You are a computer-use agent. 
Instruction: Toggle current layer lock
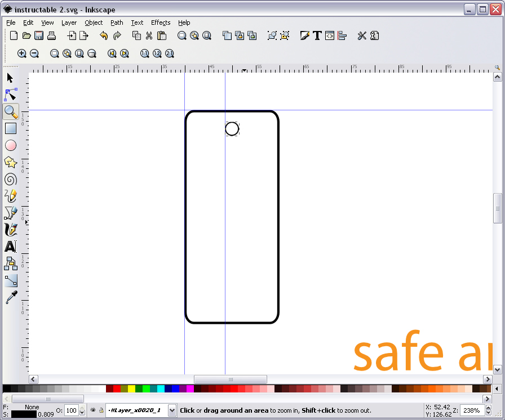(101, 410)
